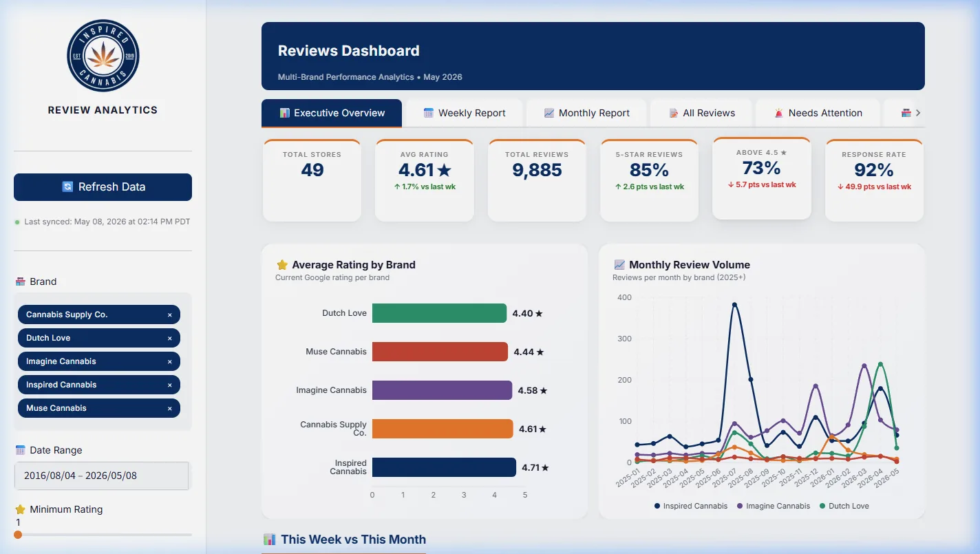Remove the Inspired Cannabis brand chip
Viewport: 980px width, 554px height.
170,385
